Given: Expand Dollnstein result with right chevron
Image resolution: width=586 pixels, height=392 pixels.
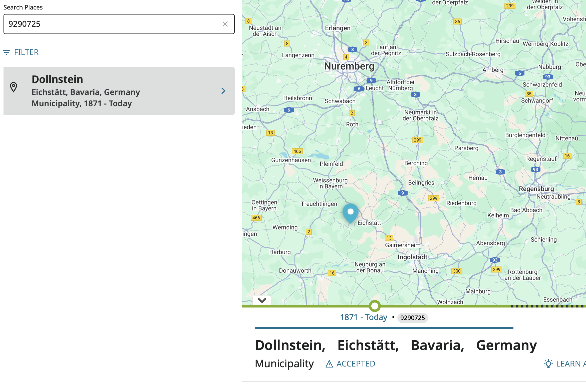Looking at the screenshot, I should [223, 91].
